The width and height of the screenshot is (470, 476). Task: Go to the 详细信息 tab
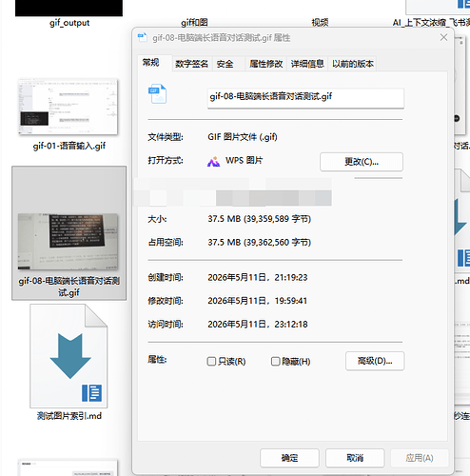coord(307,64)
